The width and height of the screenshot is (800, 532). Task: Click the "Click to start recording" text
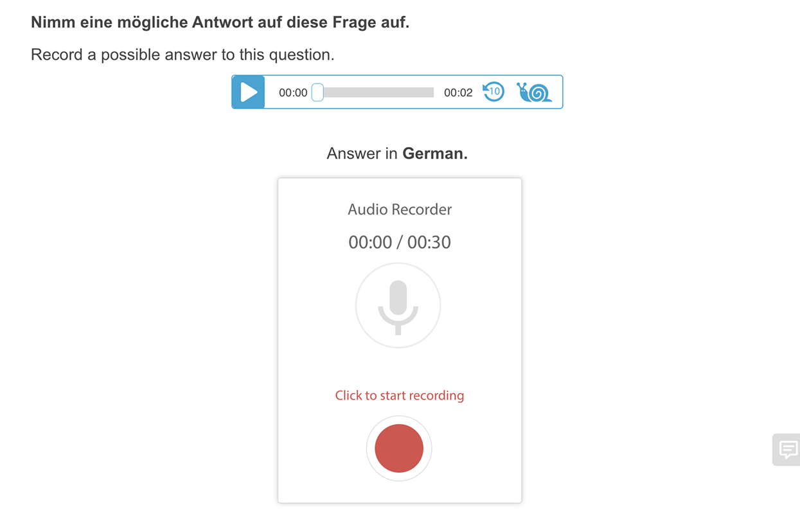[399, 395]
